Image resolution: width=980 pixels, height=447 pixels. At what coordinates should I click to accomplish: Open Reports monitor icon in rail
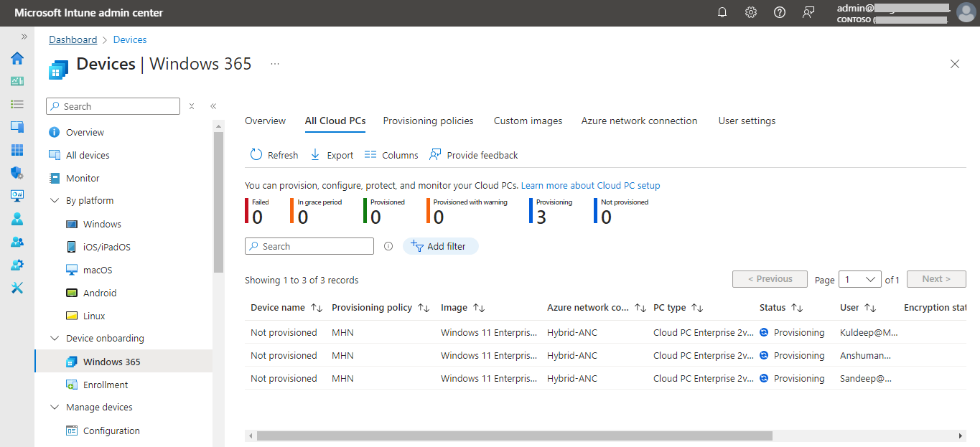click(x=17, y=196)
